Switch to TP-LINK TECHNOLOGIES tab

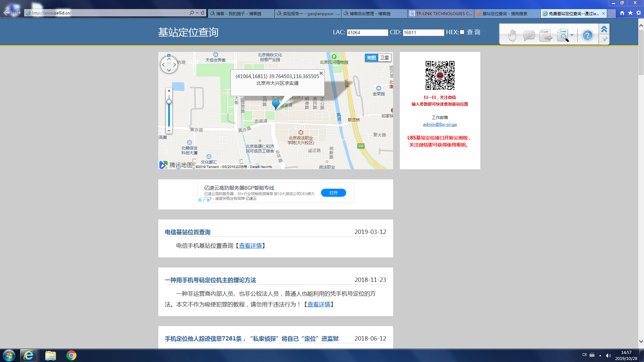tap(440, 13)
